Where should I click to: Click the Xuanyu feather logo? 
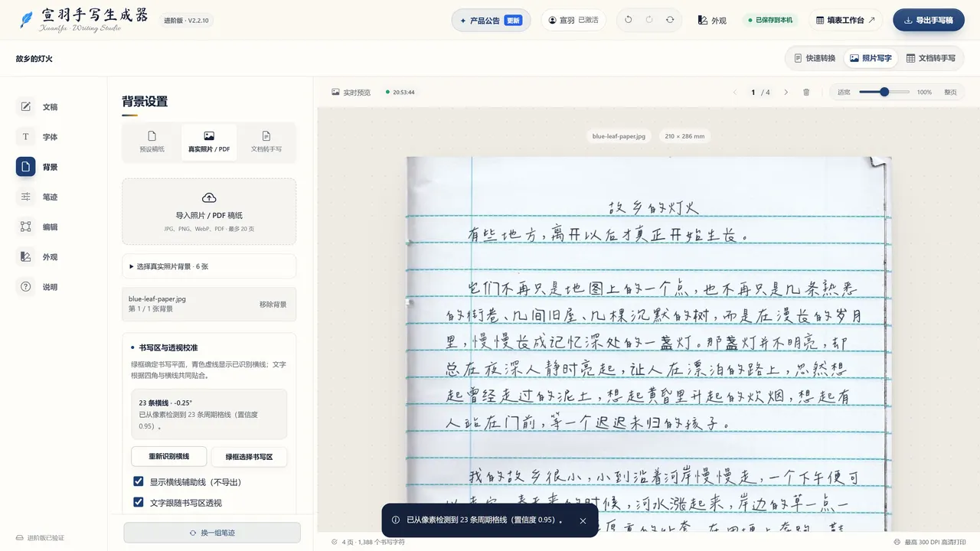pyautogui.click(x=27, y=20)
